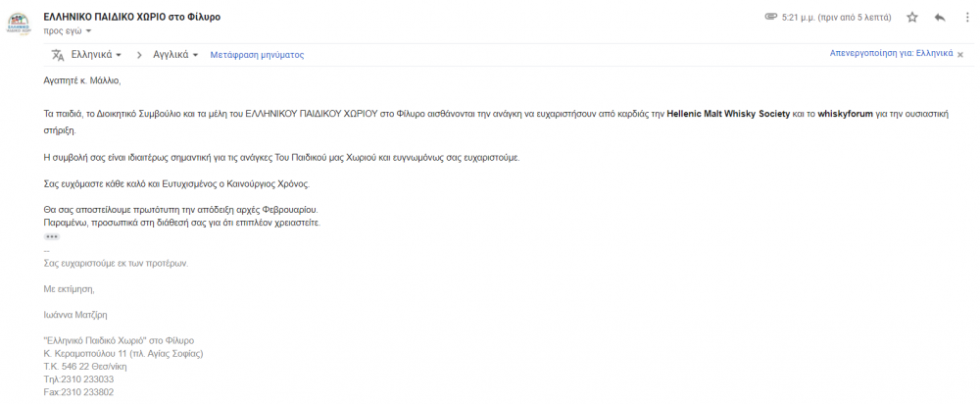Click 'Μετάφραση μηνύματος' to translate the message
980x404 pixels.
(x=257, y=55)
